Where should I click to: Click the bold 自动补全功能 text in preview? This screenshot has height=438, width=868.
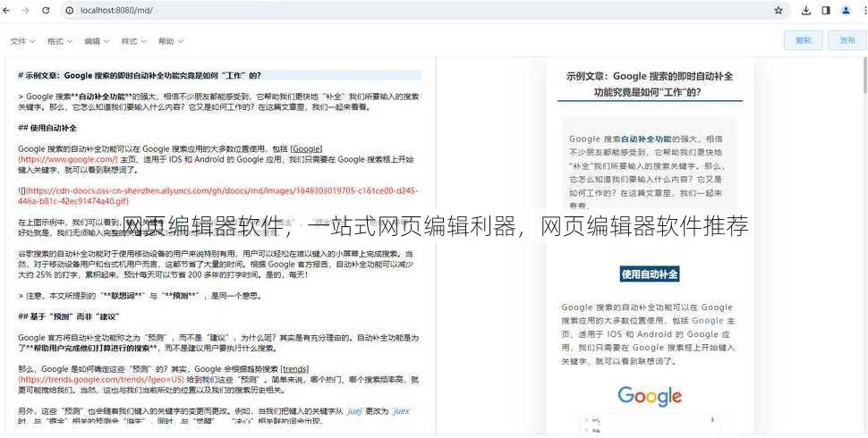point(646,139)
